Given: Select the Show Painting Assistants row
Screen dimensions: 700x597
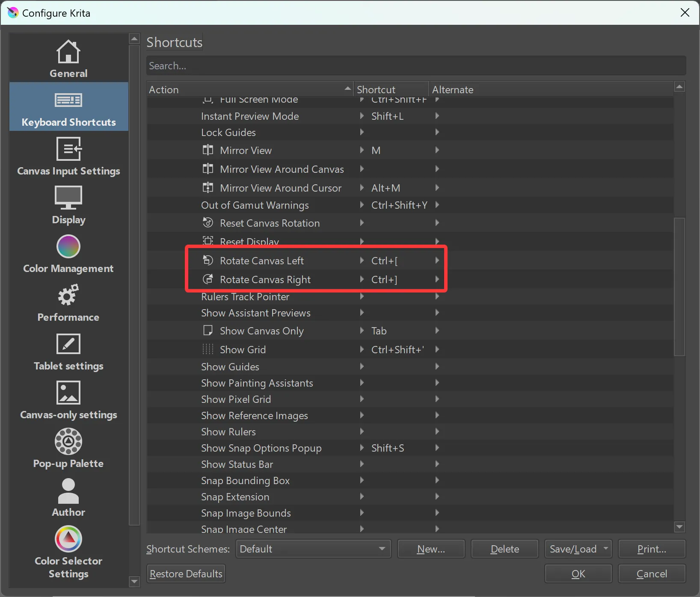Looking at the screenshot, I should pyautogui.click(x=410, y=383).
